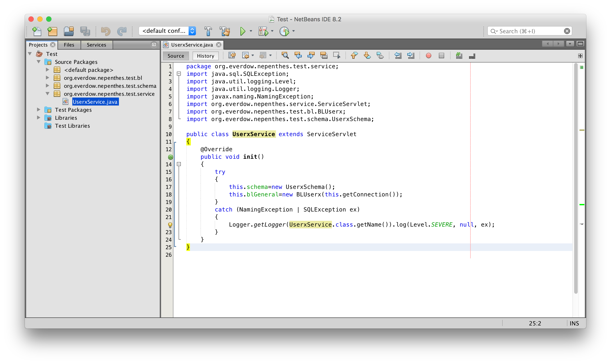Select UserxService.java in the project tree

coord(95,102)
